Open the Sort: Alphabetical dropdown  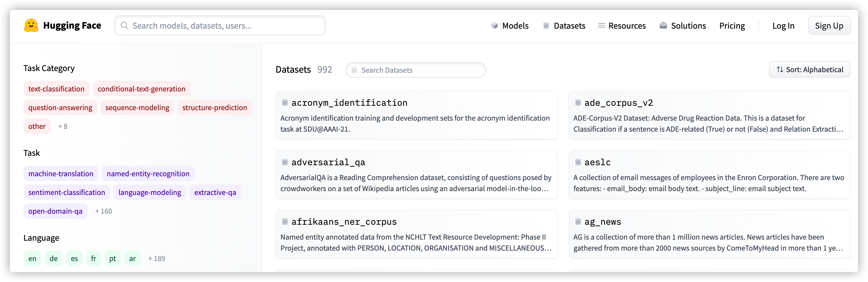(x=809, y=69)
